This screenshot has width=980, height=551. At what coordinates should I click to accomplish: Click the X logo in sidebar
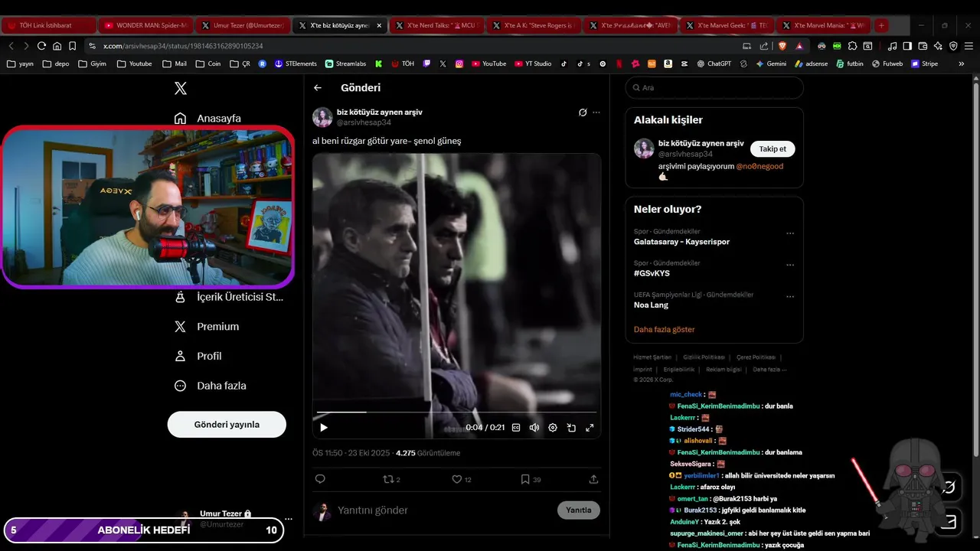(181, 88)
